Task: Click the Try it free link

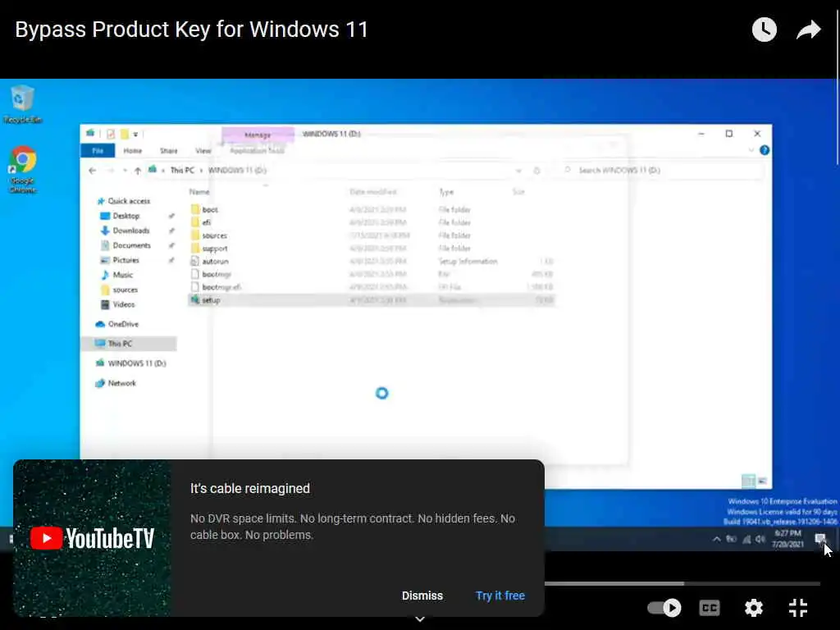Action: [500, 596]
